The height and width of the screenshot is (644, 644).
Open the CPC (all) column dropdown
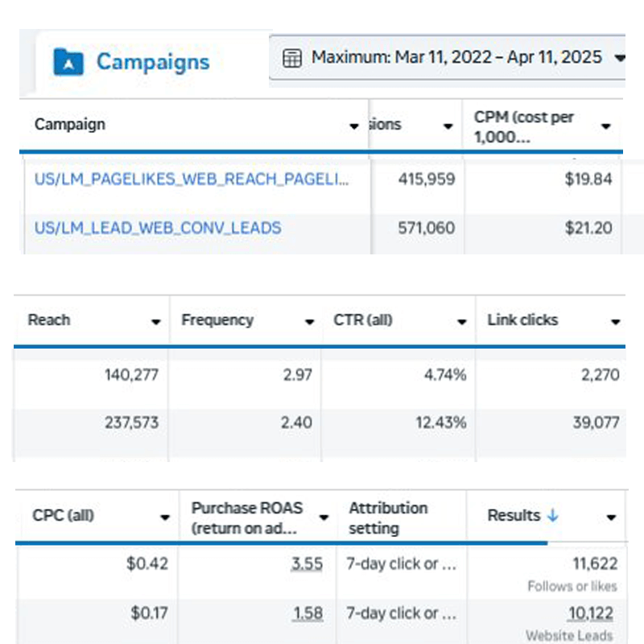coord(165,517)
